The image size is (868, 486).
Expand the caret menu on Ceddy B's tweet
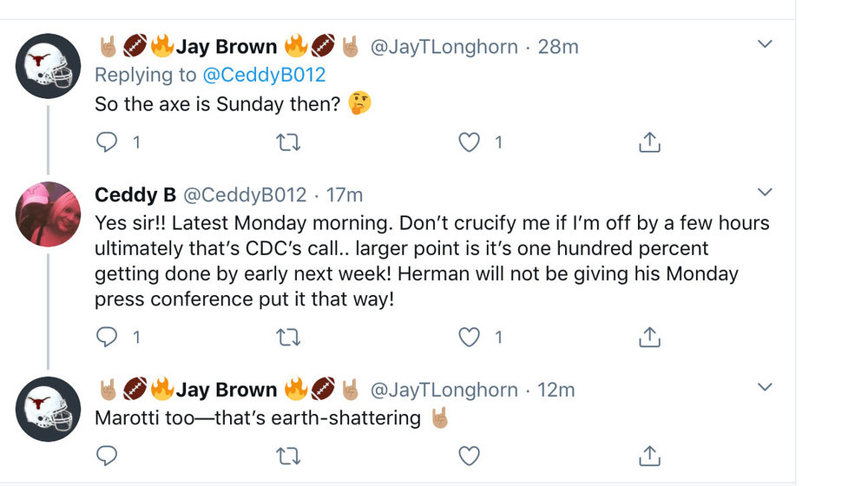[765, 191]
